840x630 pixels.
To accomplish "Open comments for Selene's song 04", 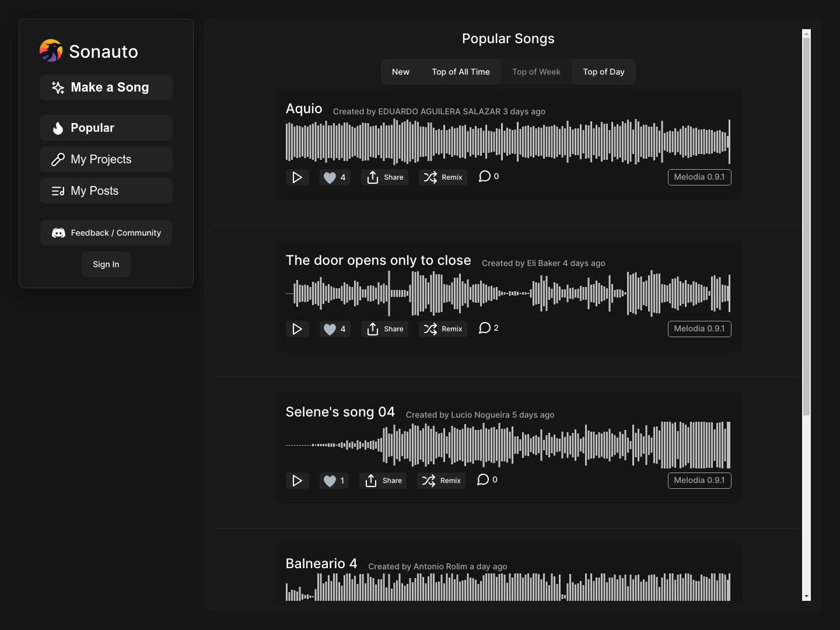I will [487, 480].
